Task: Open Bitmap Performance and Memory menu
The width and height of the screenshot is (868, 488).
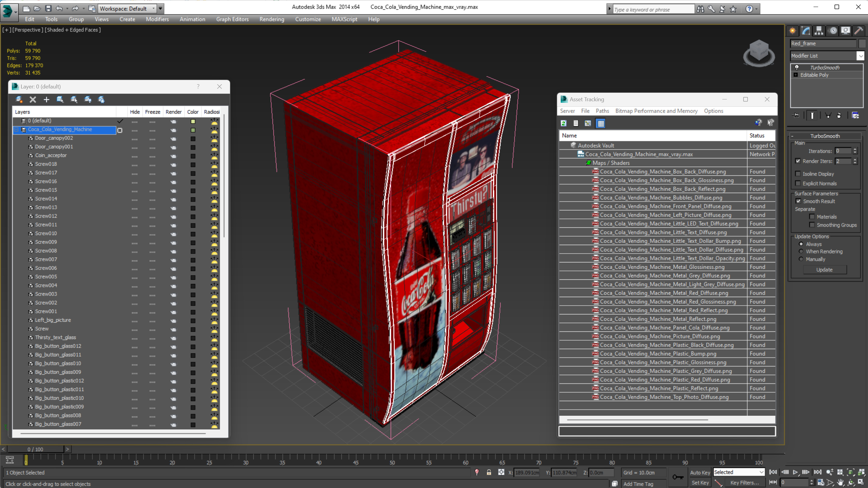Action: [x=656, y=111]
